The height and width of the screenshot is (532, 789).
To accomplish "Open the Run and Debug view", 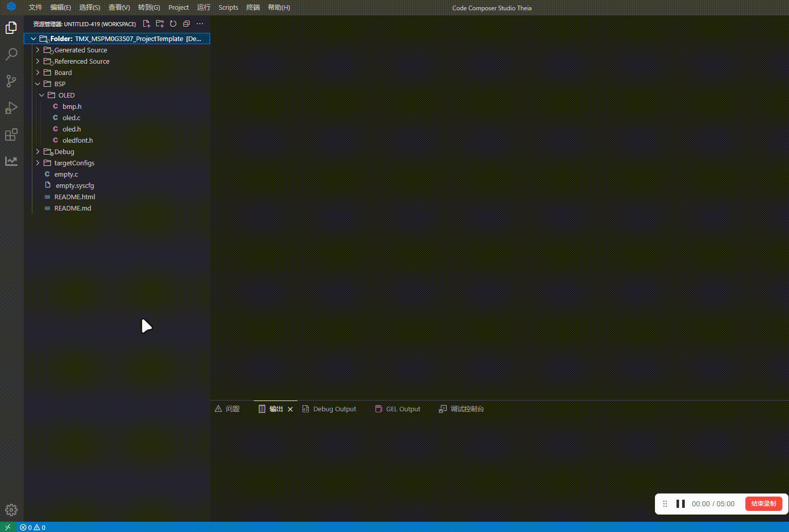I will click(11, 108).
